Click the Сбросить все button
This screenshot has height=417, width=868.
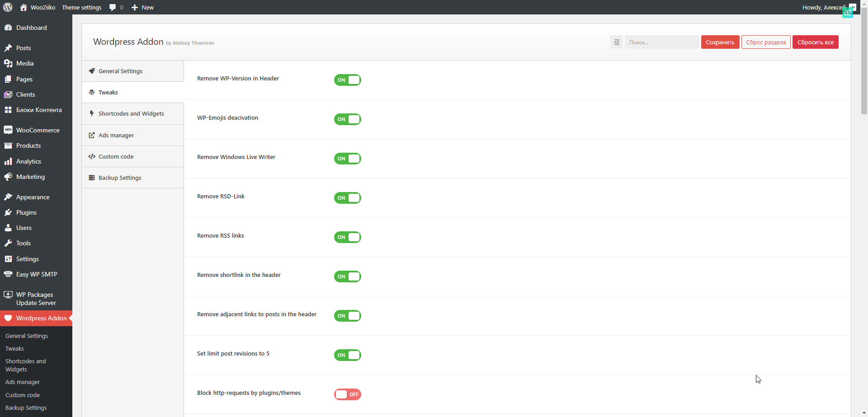pos(815,42)
